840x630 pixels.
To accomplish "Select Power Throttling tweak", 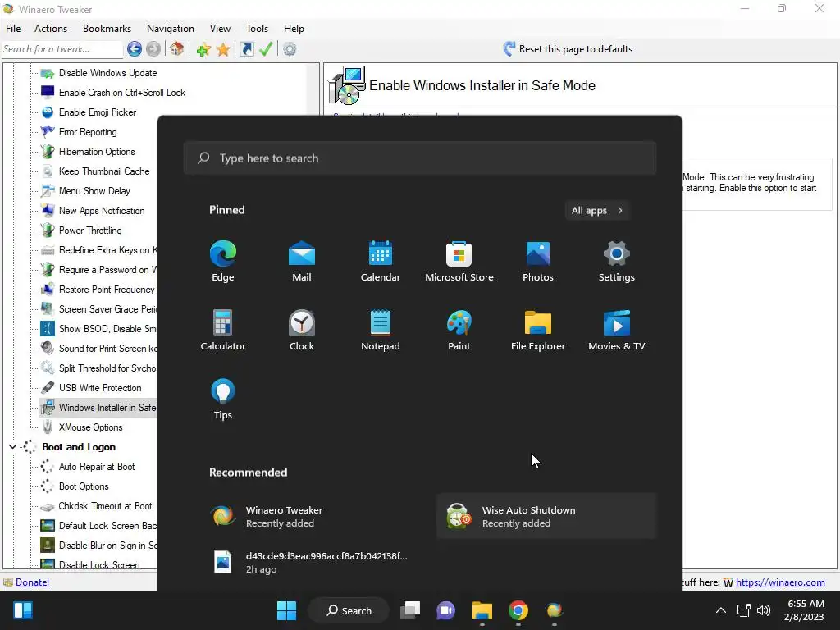I will tap(90, 231).
